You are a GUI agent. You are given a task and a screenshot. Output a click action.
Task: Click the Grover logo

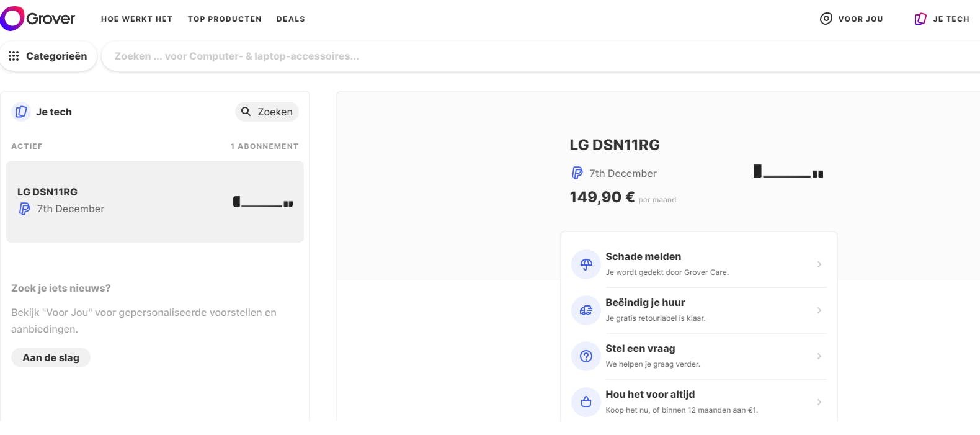tap(38, 19)
